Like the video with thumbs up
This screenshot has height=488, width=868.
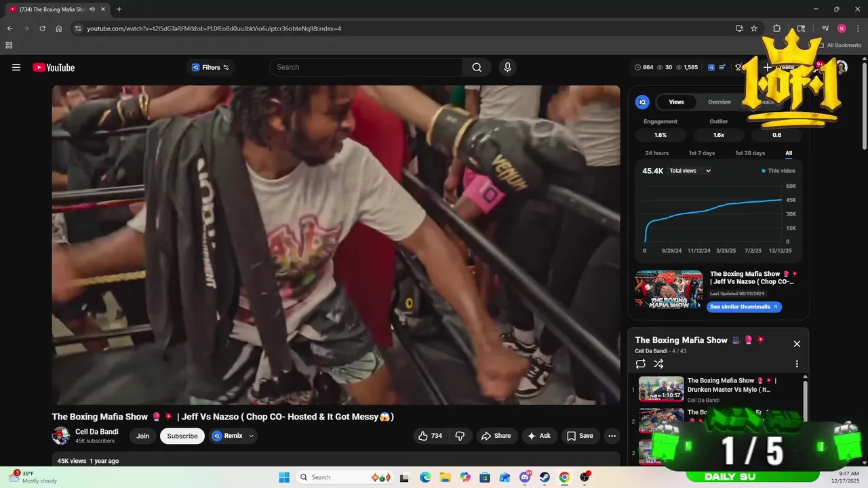click(x=431, y=436)
